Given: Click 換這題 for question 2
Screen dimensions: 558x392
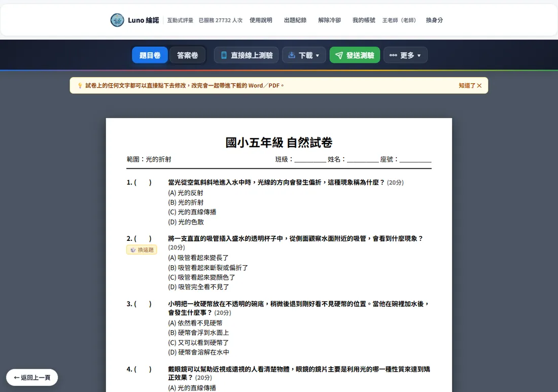Looking at the screenshot, I should click(x=142, y=250).
